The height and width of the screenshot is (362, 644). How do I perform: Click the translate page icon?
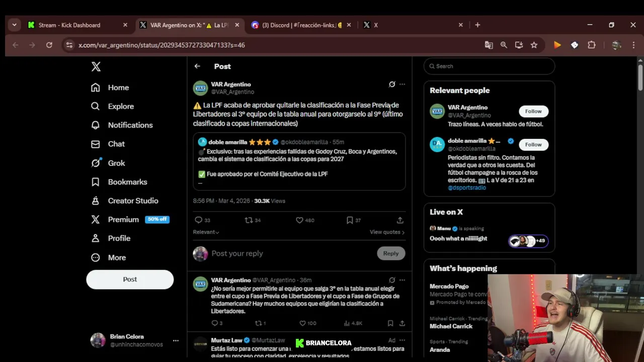489,45
